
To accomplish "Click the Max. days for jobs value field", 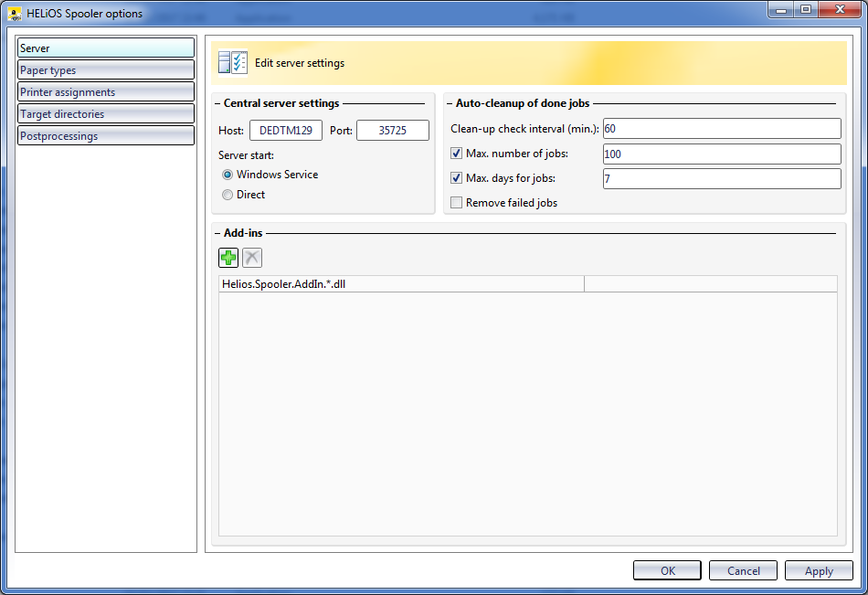I will [x=722, y=178].
